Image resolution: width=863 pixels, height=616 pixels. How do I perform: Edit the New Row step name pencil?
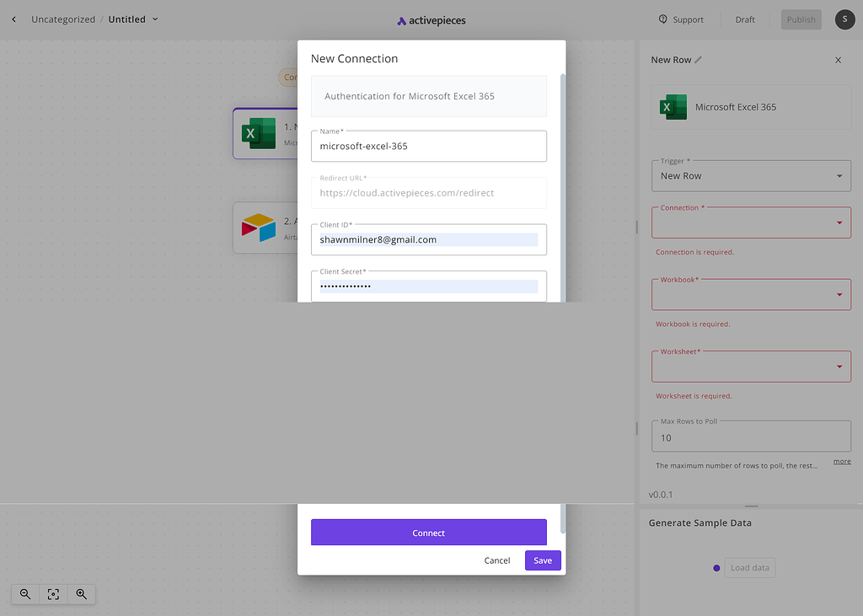[x=698, y=60]
